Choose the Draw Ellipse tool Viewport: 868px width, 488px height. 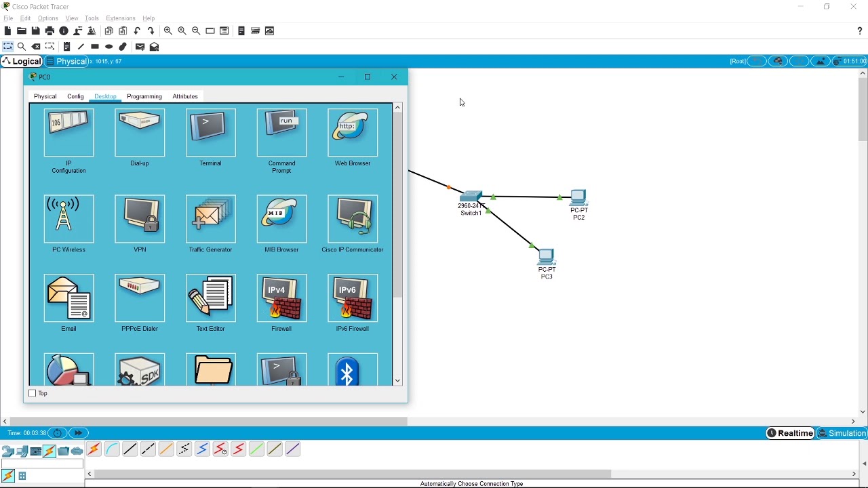point(108,47)
